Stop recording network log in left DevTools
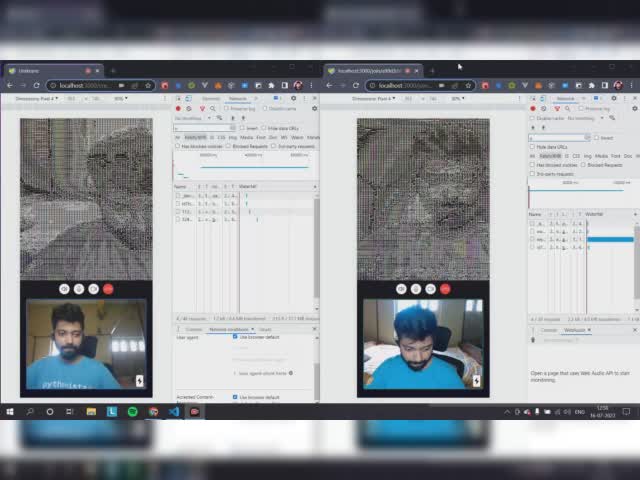 tap(178, 109)
